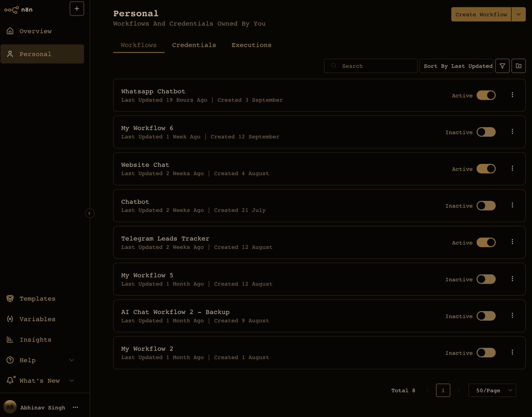Viewport: 532px width, 417px height.
Task: Click the plus button beside n8n logo
Action: point(77,8)
